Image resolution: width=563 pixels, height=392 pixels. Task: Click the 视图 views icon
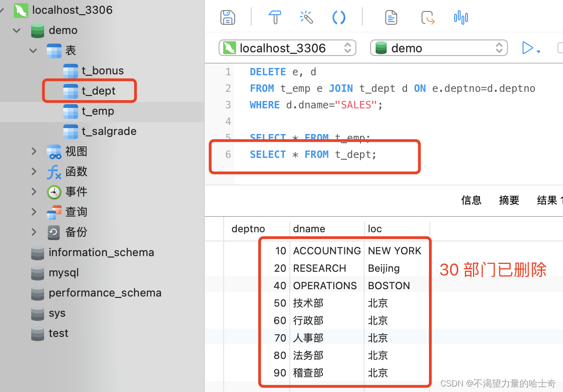(54, 151)
